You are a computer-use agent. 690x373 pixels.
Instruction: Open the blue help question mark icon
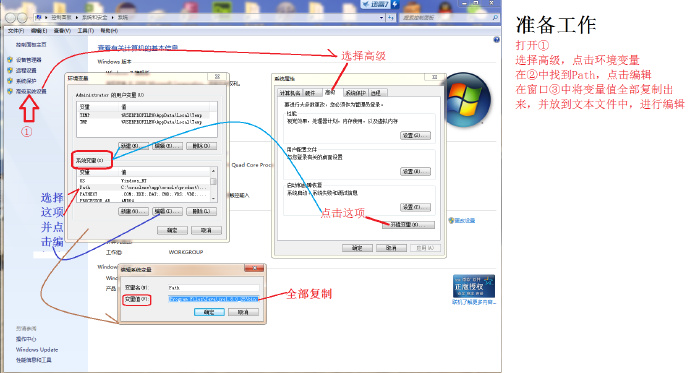pos(496,40)
